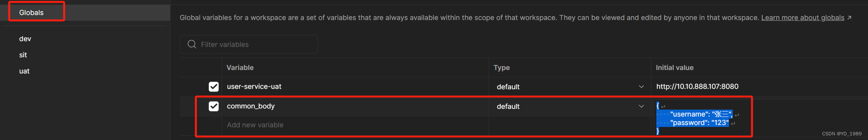Click the external link arrow icon
The height and width of the screenshot is (140, 868).
pos(849,18)
